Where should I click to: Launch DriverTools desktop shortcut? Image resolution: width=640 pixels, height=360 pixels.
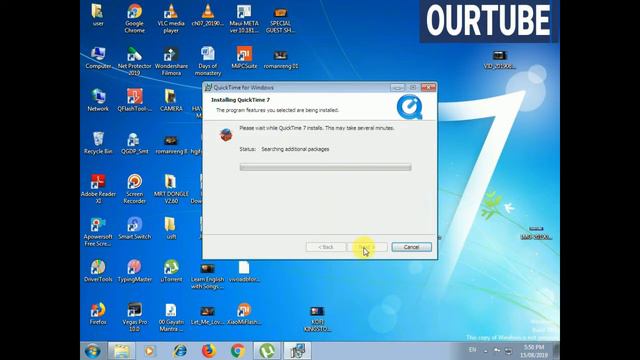point(98,271)
